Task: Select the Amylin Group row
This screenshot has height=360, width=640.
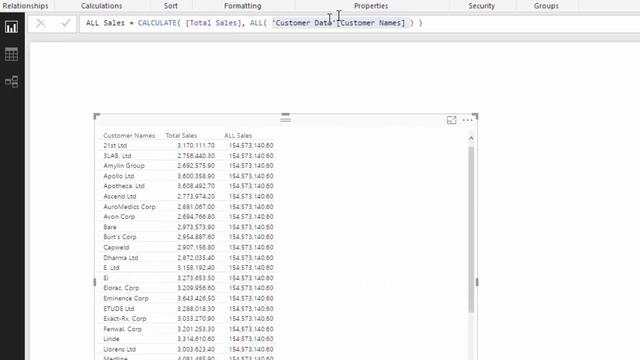Action: [x=188, y=166]
